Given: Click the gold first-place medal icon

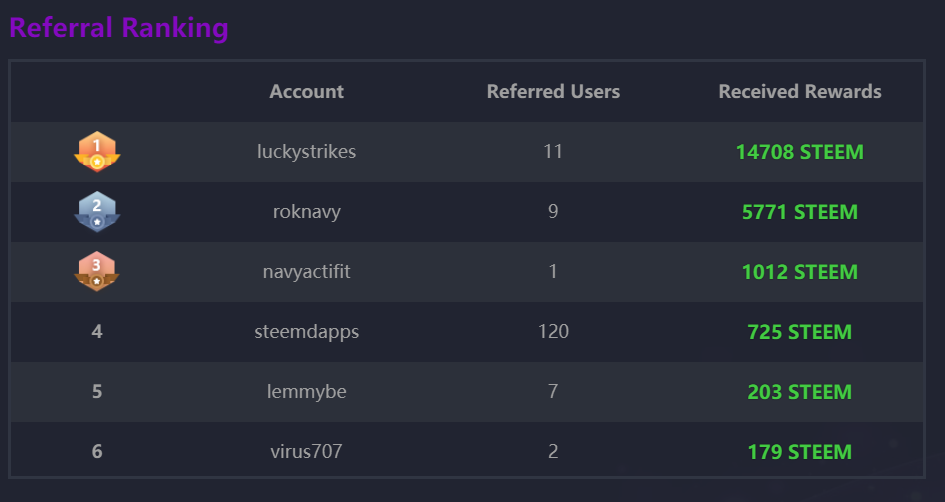Looking at the screenshot, I should (97, 152).
